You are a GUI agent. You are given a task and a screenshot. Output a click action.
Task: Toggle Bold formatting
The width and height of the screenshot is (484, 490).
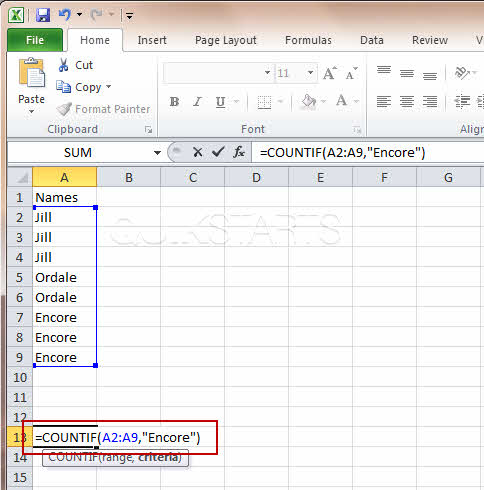coord(174,101)
